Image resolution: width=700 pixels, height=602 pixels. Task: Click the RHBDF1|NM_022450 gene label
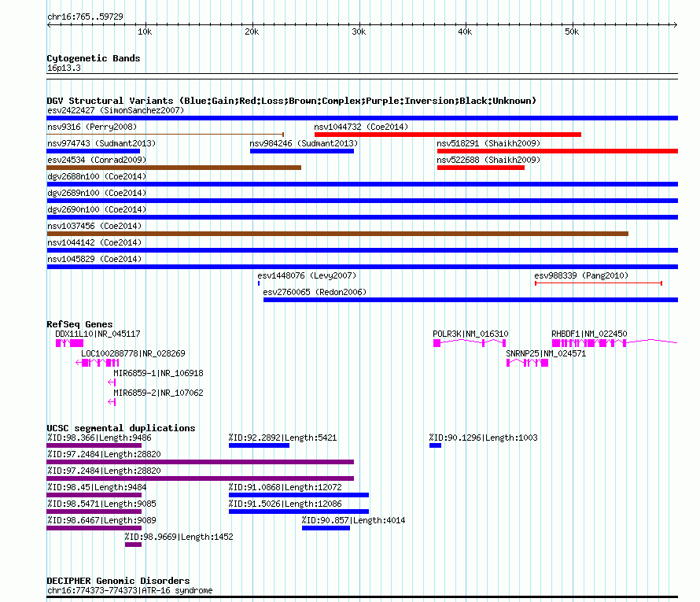tap(589, 334)
